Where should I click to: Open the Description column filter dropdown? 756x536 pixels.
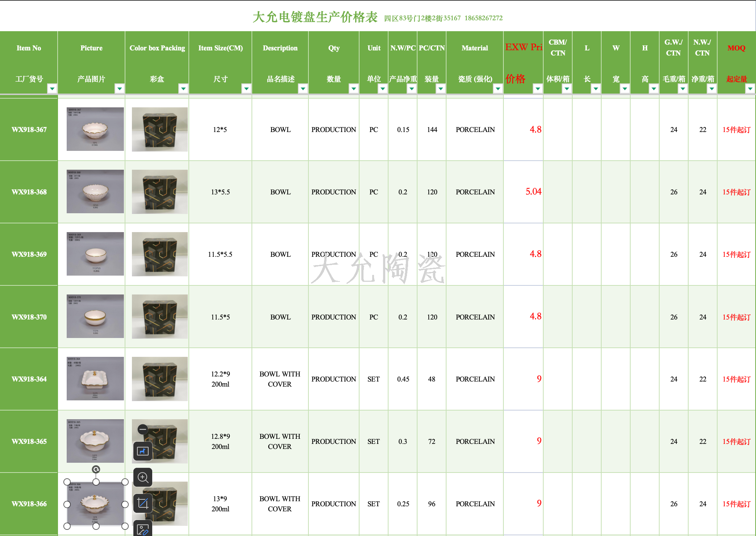pyautogui.click(x=303, y=88)
